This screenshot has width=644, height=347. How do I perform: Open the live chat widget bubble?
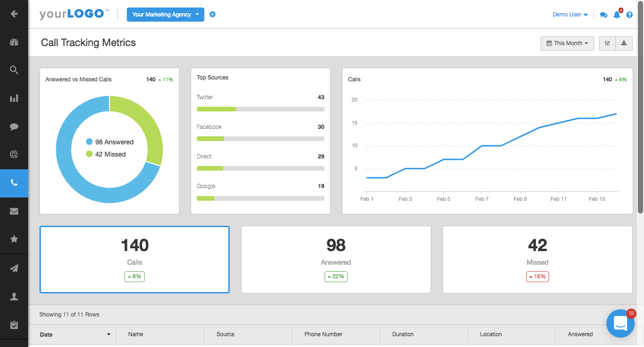point(620,323)
